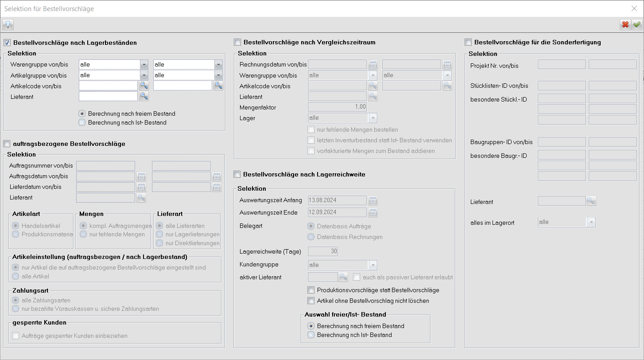
Task: Enable Bestellvorschläge nach Lagerreichweite
Action: (x=237, y=174)
